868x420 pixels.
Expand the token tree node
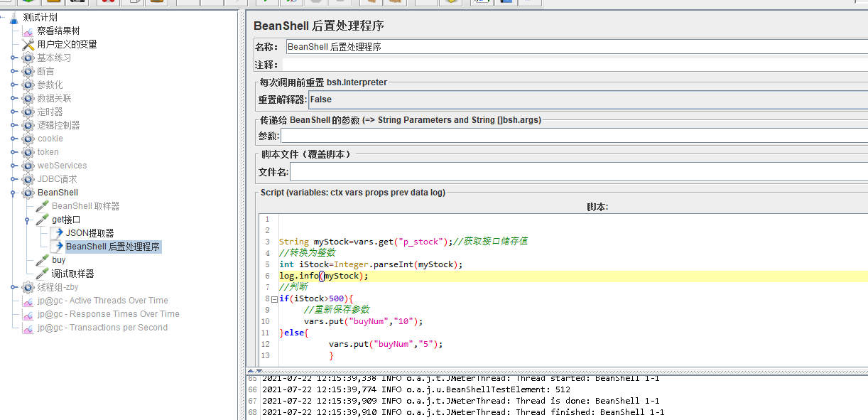13,152
